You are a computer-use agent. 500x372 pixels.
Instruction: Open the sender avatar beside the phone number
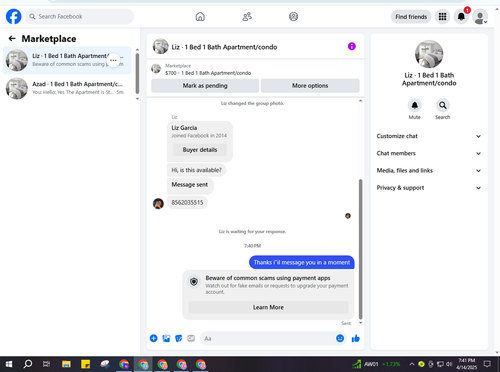[158, 203]
